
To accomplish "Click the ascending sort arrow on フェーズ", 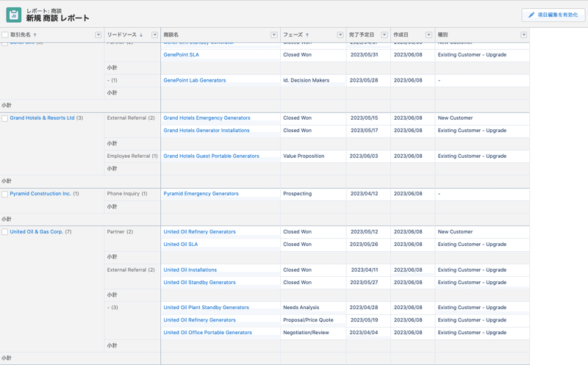I will point(307,35).
